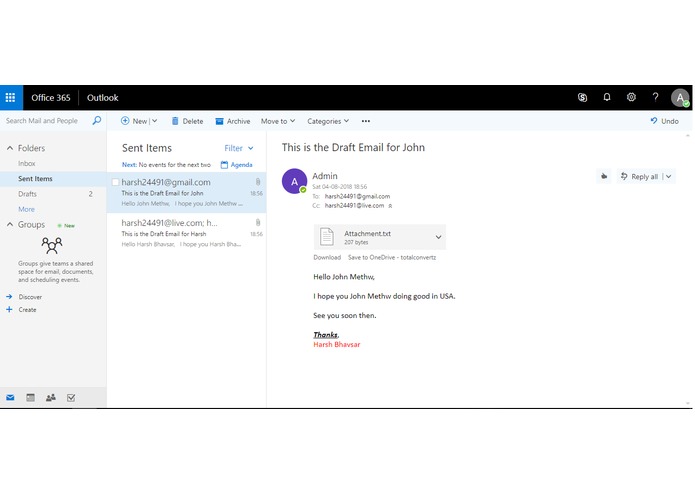Click Save to OneDrive - totalconvertz
The width and height of the screenshot is (695, 494).
click(x=392, y=257)
